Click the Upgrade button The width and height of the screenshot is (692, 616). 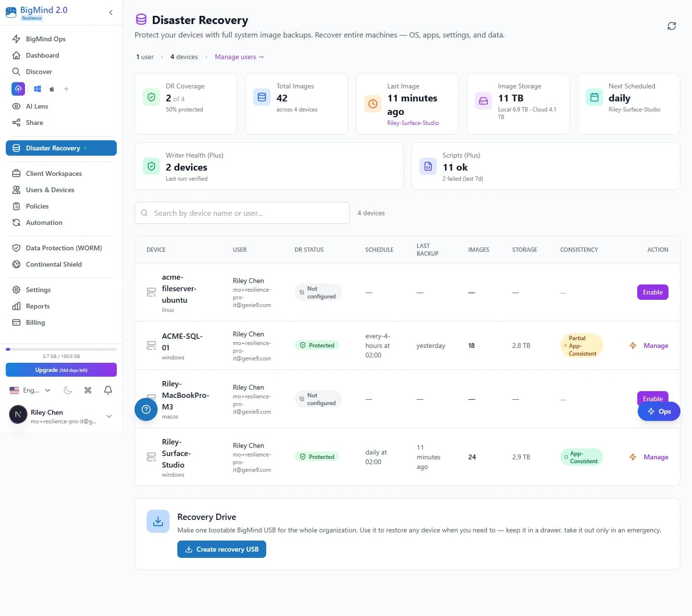click(61, 370)
